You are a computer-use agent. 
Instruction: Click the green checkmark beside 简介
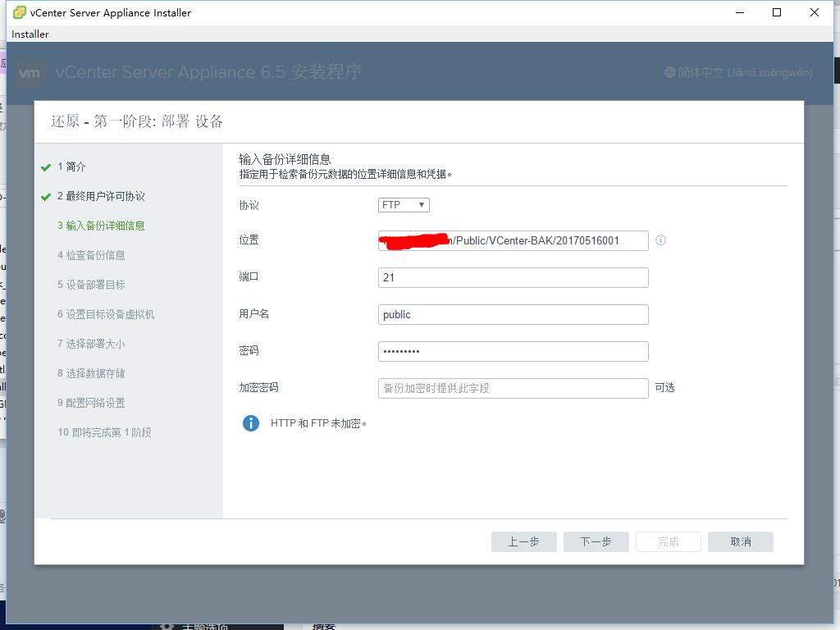pos(46,167)
